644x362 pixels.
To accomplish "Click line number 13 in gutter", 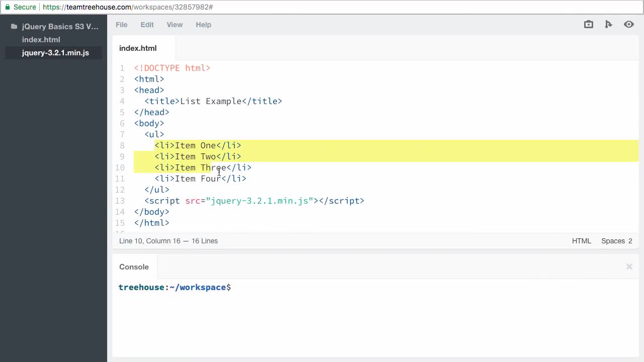I will click(x=120, y=201).
